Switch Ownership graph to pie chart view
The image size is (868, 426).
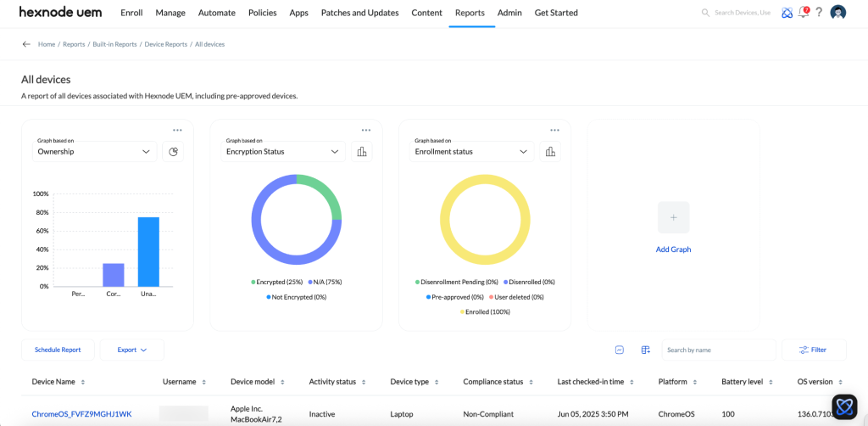coord(173,152)
